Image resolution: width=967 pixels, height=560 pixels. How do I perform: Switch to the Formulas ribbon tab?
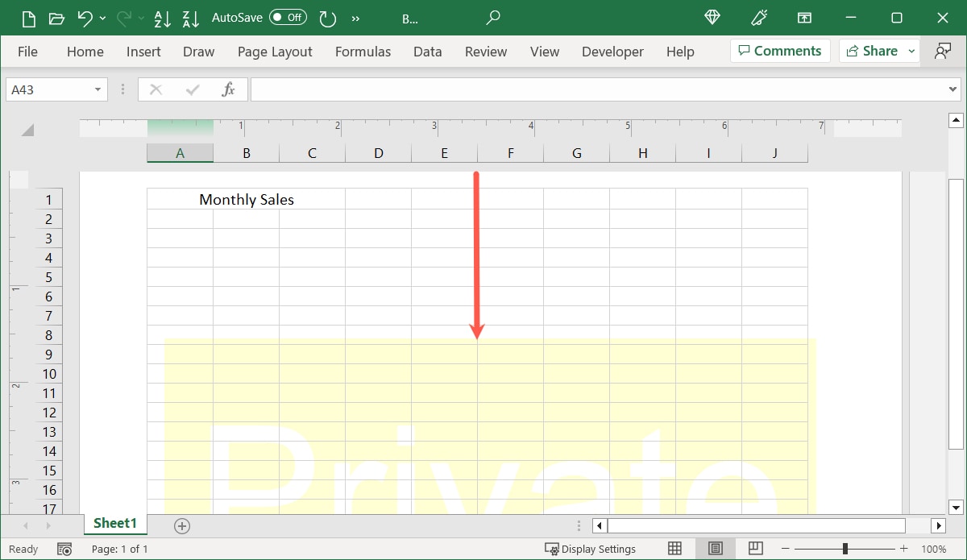(363, 51)
